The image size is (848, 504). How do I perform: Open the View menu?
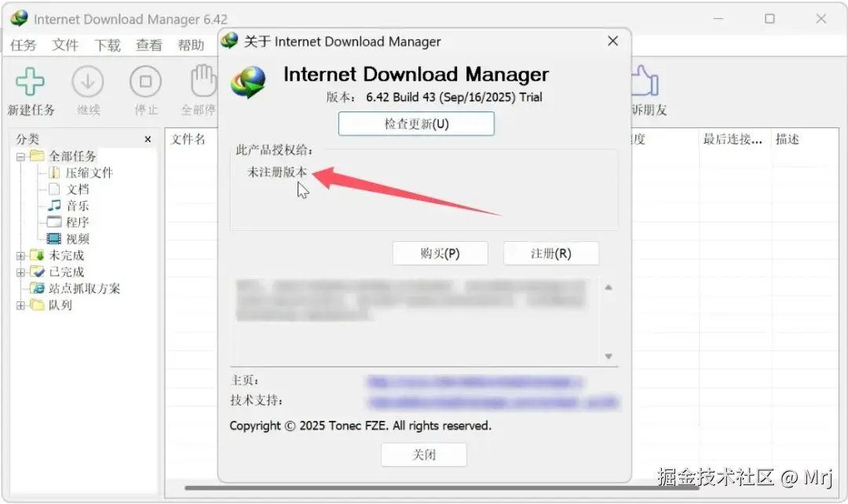pos(148,45)
